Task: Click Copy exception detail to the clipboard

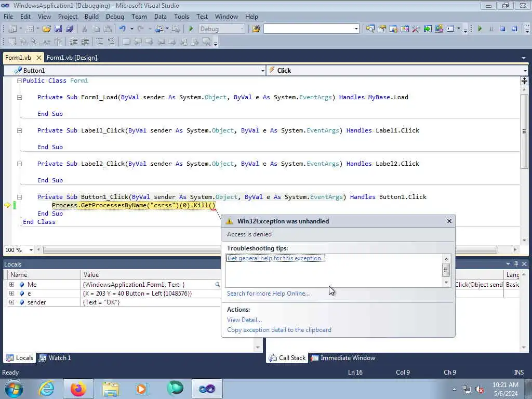Action: 279,330
